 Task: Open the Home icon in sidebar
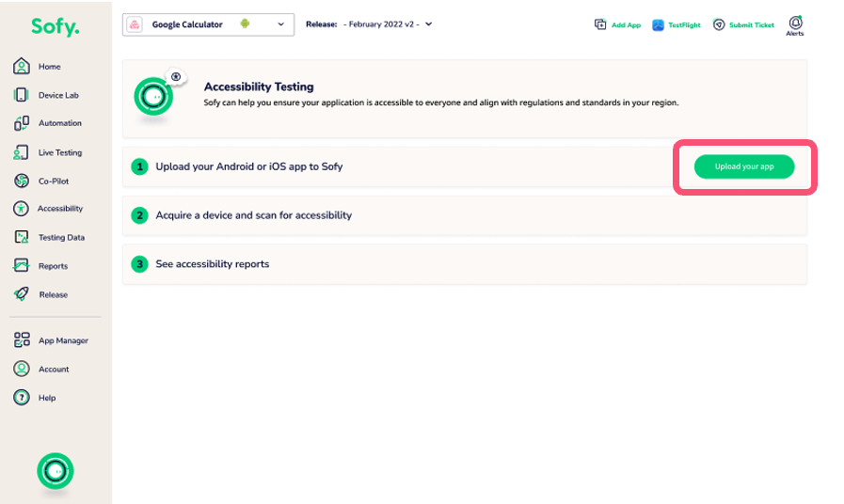22,66
